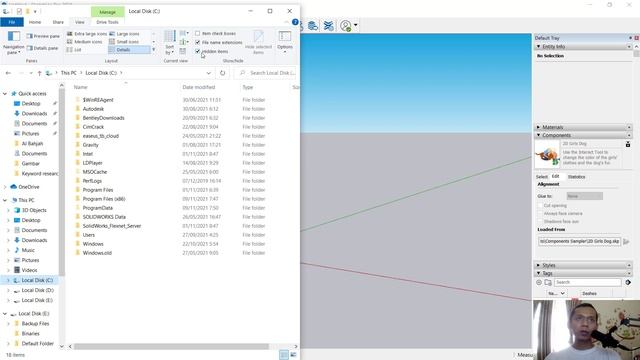This screenshot has height=360, width=640.
Task: Click the SketchUp Tags search field
Action: pos(587,282)
